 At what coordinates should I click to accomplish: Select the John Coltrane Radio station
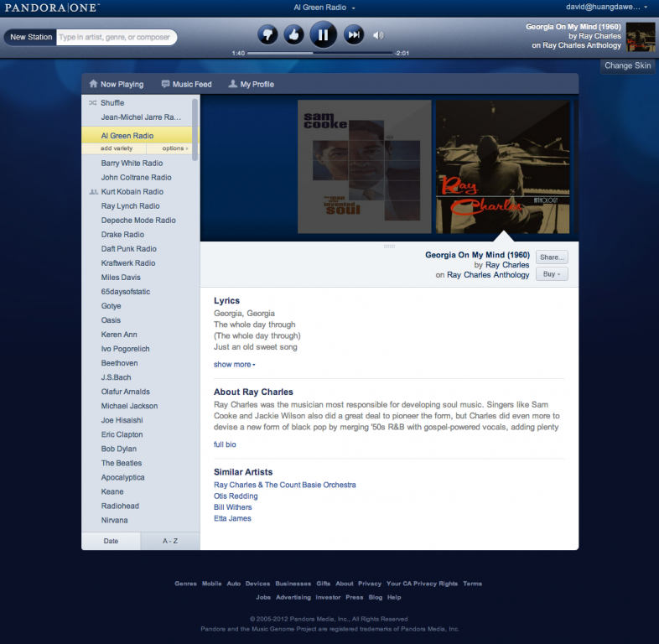[136, 178]
